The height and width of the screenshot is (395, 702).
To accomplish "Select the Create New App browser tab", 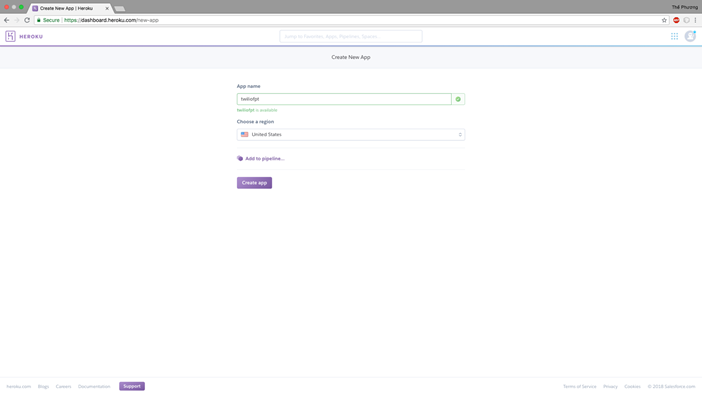I will point(69,8).
